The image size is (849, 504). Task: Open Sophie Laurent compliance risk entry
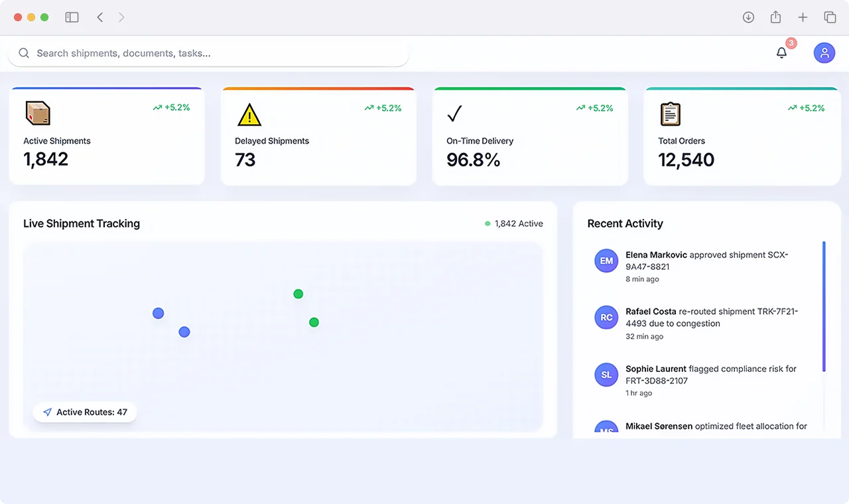click(x=703, y=380)
